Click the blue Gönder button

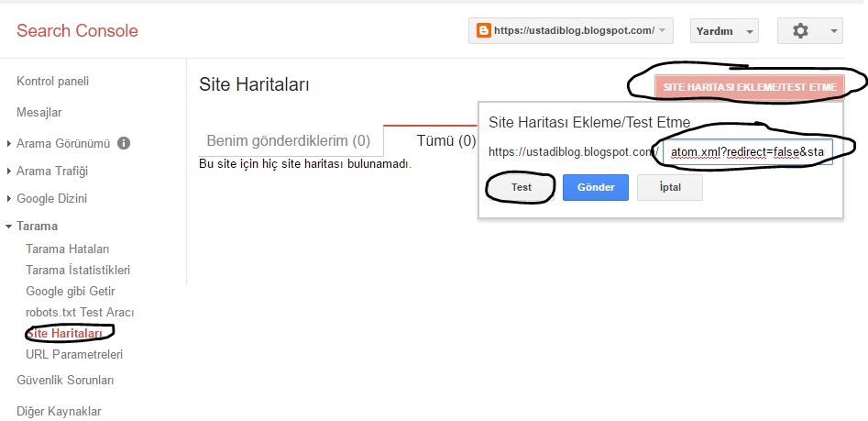(x=596, y=187)
